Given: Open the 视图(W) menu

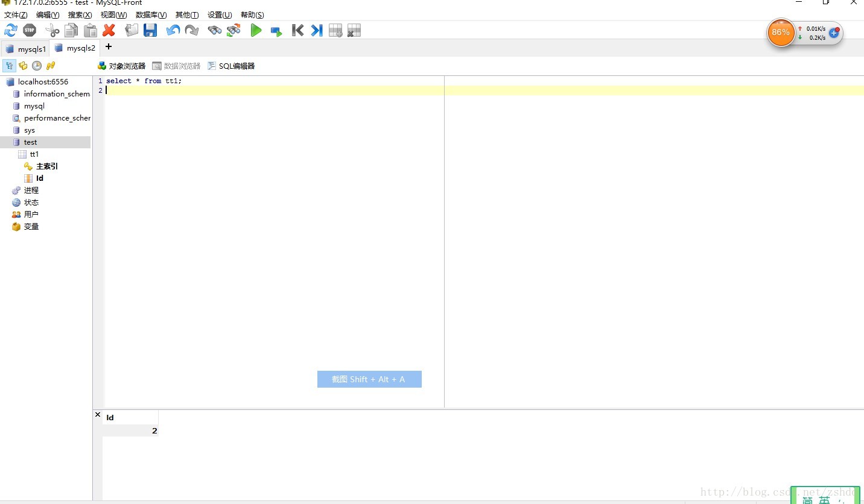Looking at the screenshot, I should coord(113,14).
